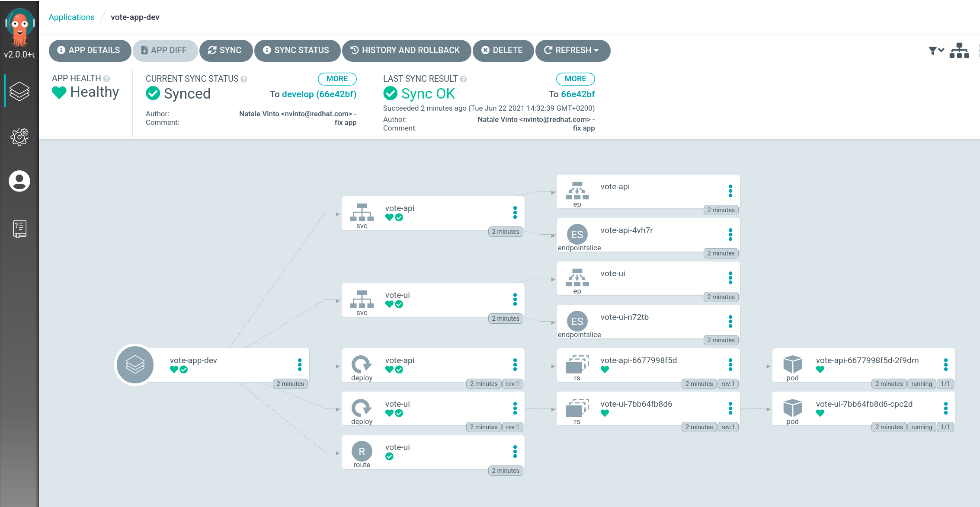This screenshot has height=507, width=980.
Task: Open the Applications layers icon in sidebar
Action: click(19, 91)
